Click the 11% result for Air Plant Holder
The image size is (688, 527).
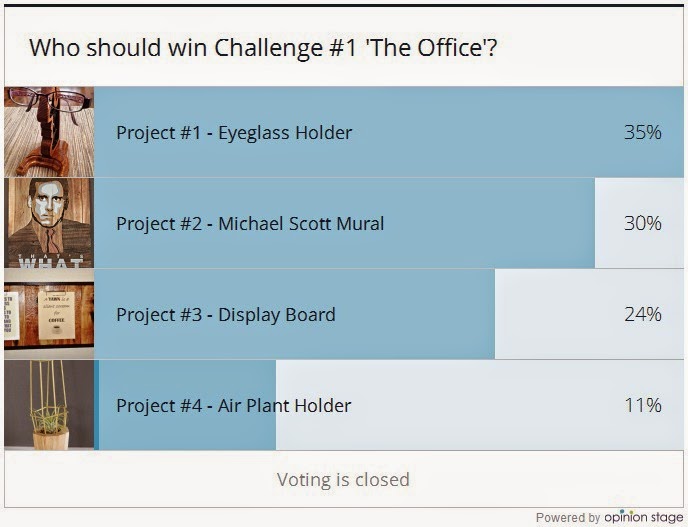click(x=642, y=405)
